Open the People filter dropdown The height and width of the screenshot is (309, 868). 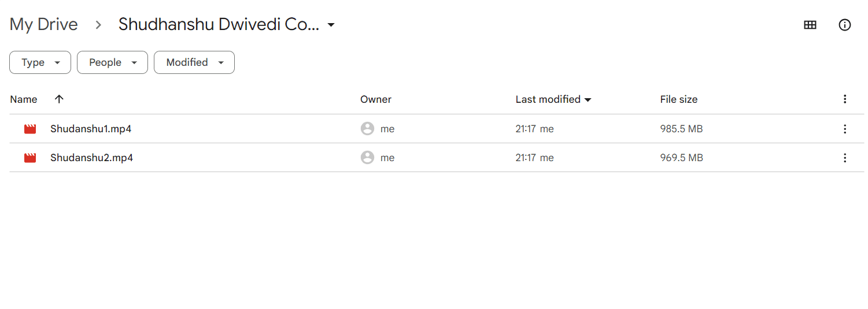tap(112, 62)
